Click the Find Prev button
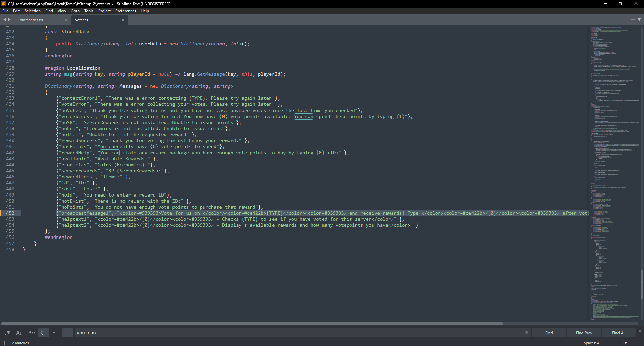The image size is (644, 346). [584, 333]
